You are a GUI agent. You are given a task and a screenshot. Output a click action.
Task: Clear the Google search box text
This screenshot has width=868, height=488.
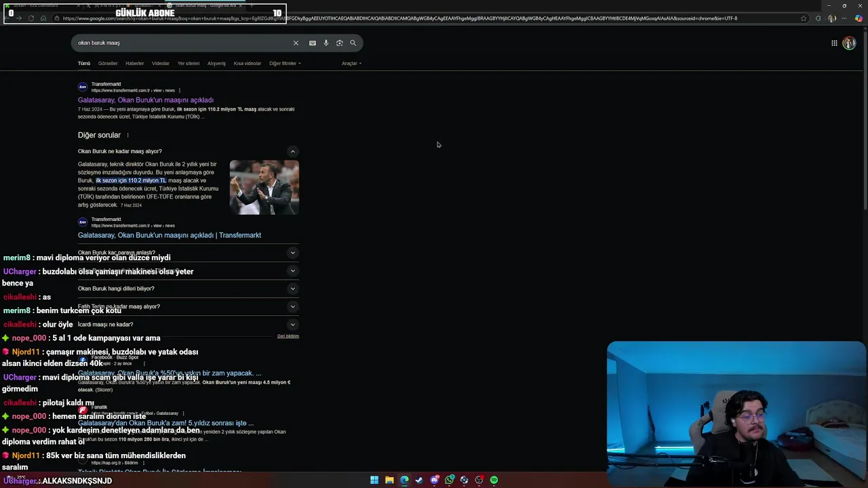296,43
